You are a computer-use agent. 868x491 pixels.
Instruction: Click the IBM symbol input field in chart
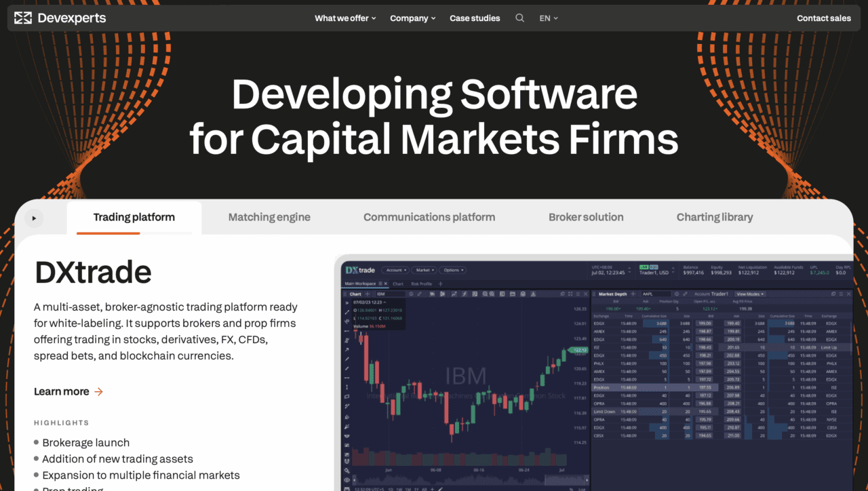(x=390, y=294)
